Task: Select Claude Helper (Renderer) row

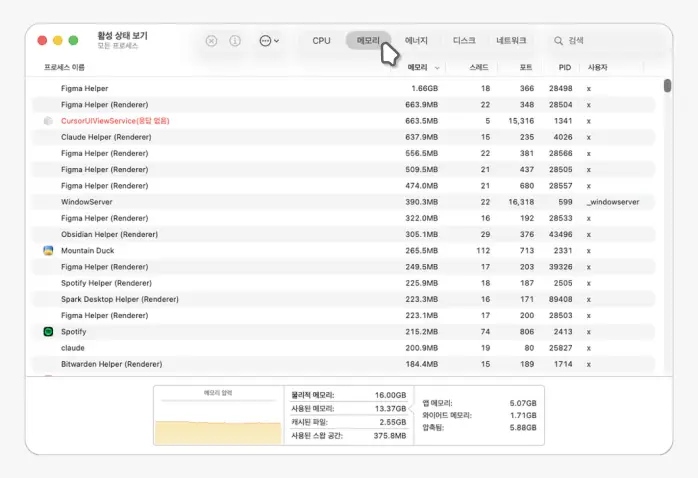Action: (x=343, y=137)
